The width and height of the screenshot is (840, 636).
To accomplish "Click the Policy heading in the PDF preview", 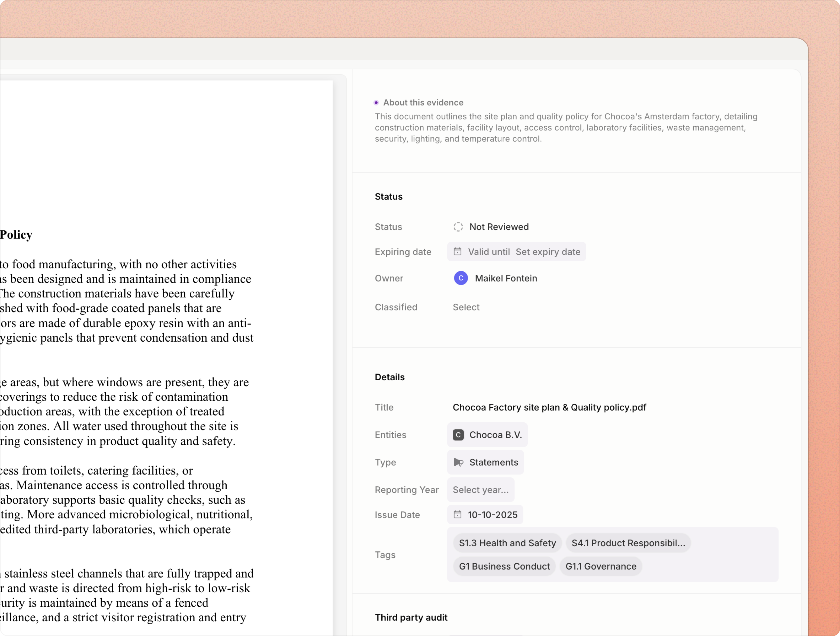I will tap(16, 235).
